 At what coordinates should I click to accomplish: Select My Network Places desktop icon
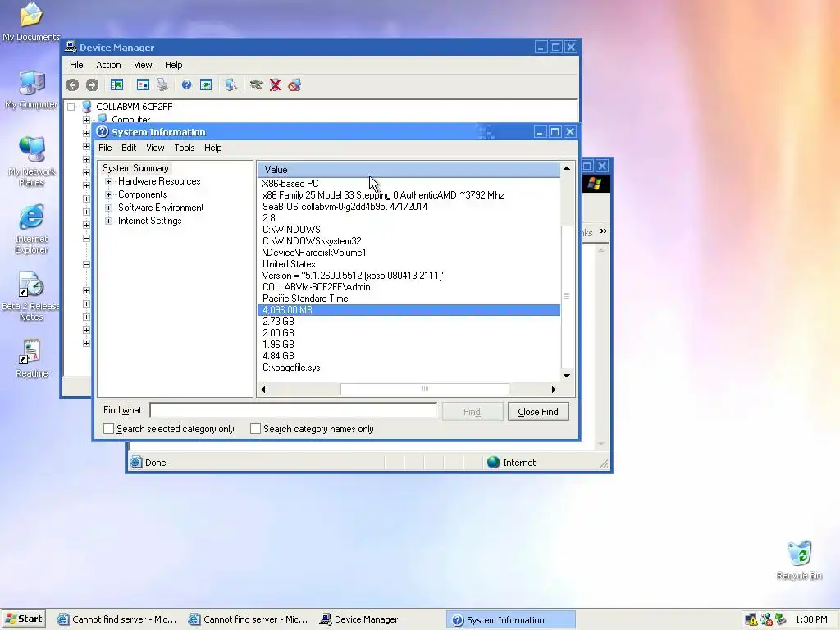click(x=32, y=162)
